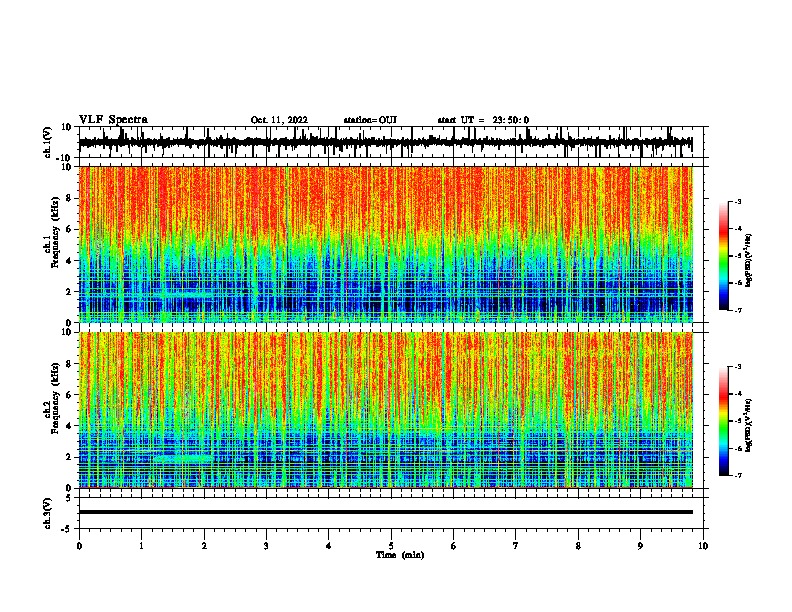The image size is (792, 612).
Task: Click the 8 kHz tick on ch.1 spectrogram
Action: click(69, 198)
